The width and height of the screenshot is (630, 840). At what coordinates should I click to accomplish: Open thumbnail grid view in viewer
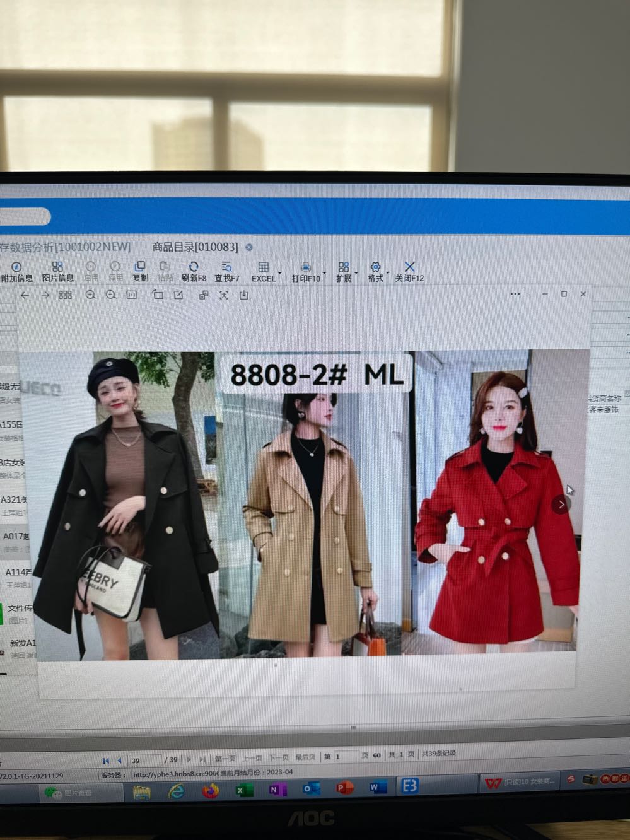(65, 295)
